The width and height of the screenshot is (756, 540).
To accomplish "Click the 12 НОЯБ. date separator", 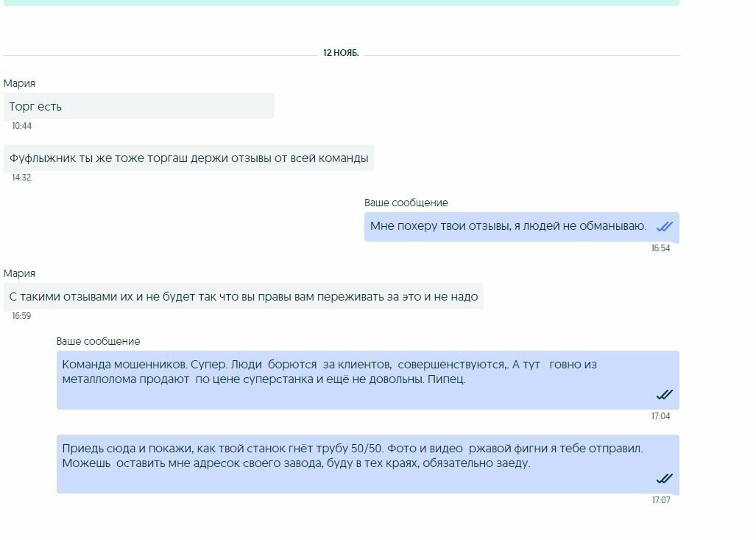I will coord(341,52).
